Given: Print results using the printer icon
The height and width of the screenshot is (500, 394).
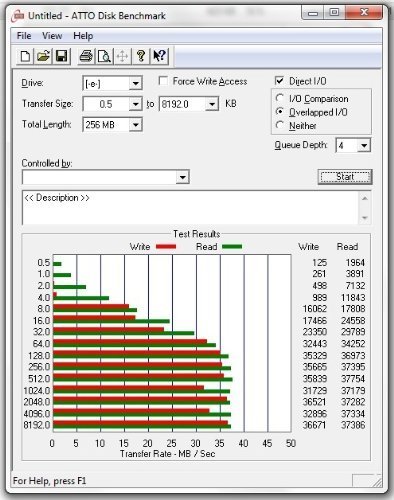Looking at the screenshot, I should [86, 56].
